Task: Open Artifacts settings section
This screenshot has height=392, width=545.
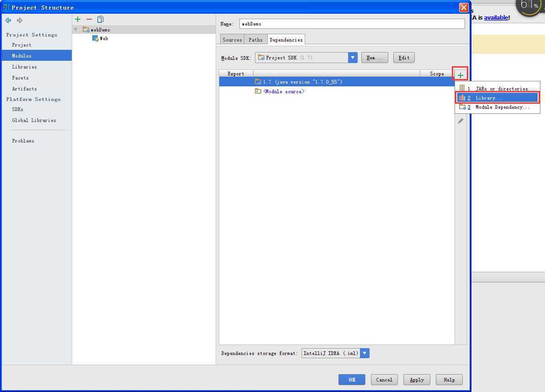Action: 24,89
